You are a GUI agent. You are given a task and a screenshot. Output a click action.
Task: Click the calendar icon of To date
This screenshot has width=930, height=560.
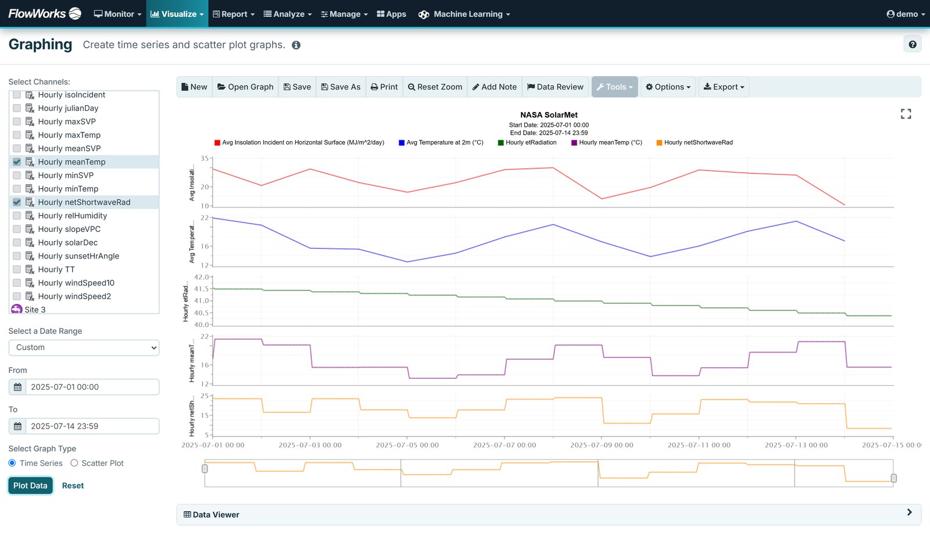(17, 426)
